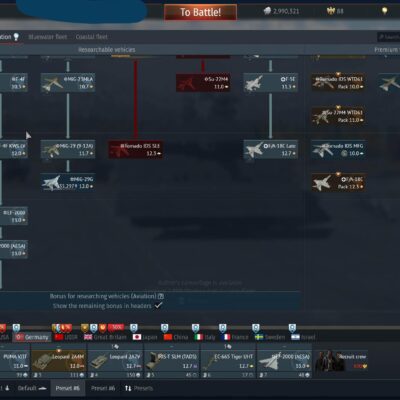400x400 pixels.
Task: Select the Tornado IDS MFG card
Action: coord(338,149)
